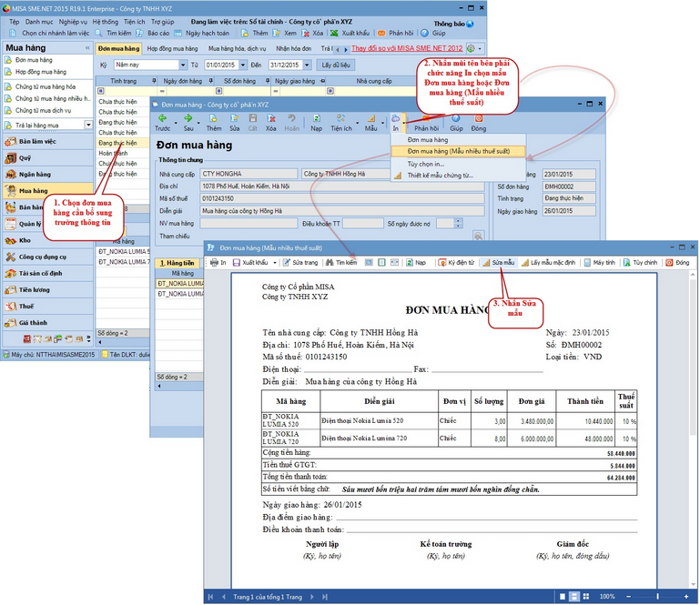Click Thêm in the Đơn mua hàng form toolbar
Viewport: 700px width, 605px height.
coord(213,122)
